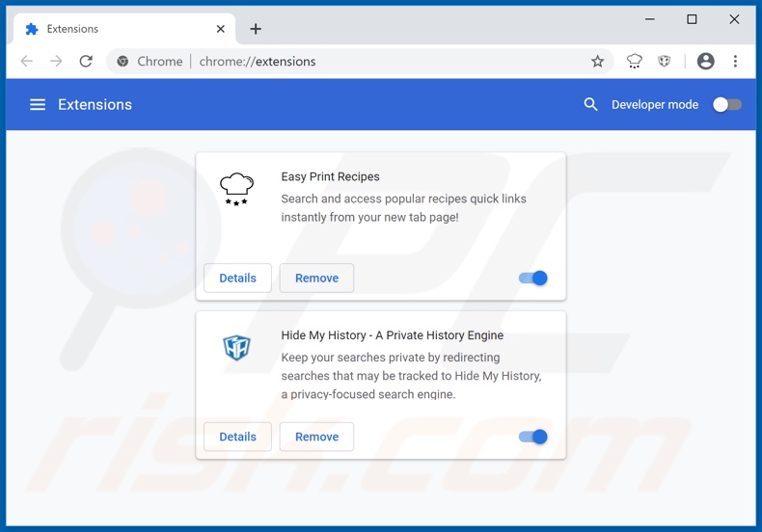This screenshot has width=762, height=532.
Task: Close the Extensions tab
Action: [220, 29]
